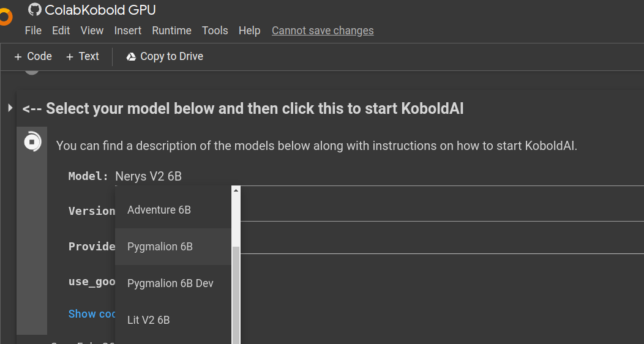Select Lit V2 6B model
644x344 pixels.
(148, 320)
